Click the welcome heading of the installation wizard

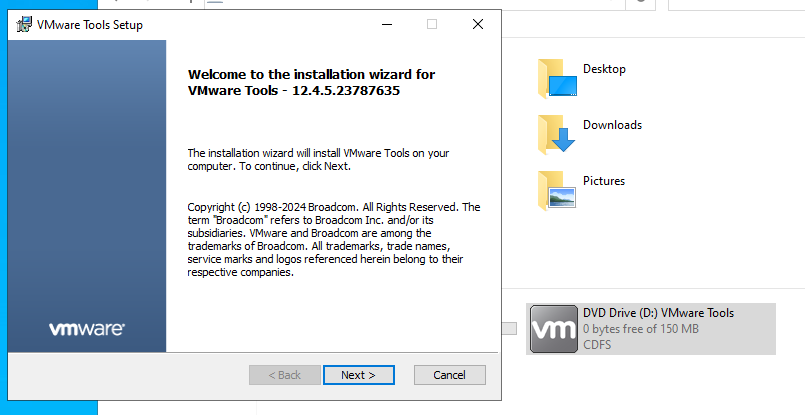[x=311, y=83]
